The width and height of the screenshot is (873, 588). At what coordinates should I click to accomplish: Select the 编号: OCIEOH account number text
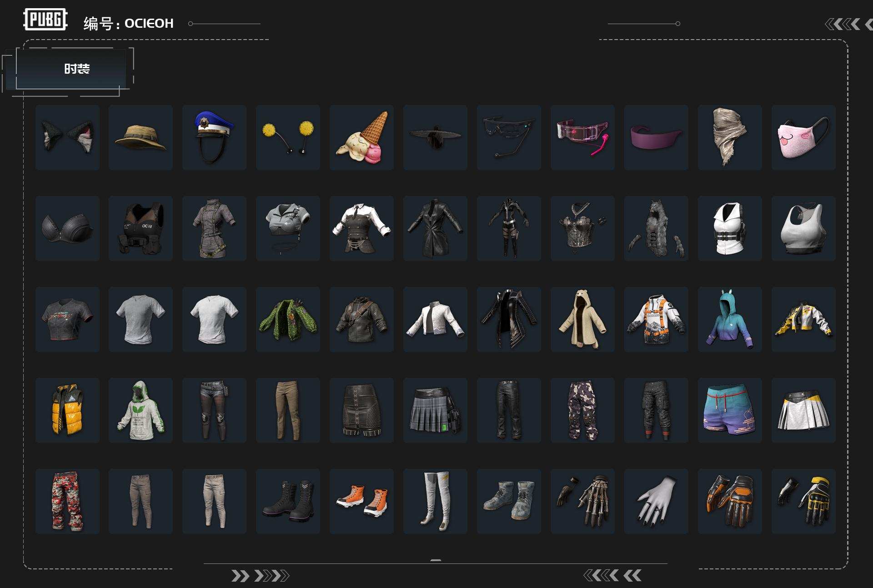[x=129, y=23]
